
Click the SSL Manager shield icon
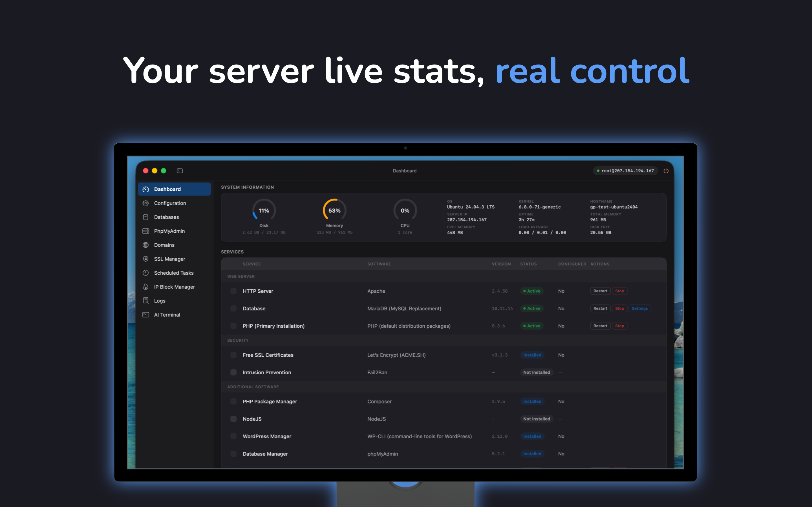click(145, 259)
